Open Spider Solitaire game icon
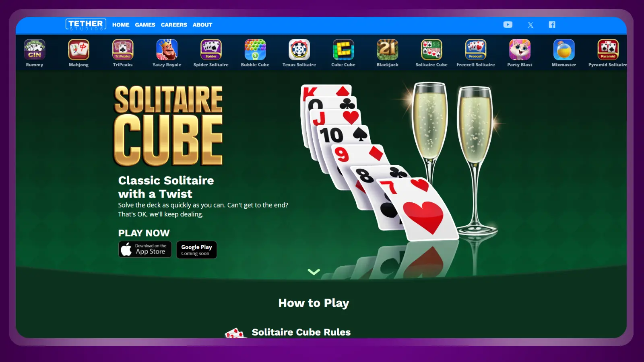This screenshot has width=644, height=362. point(211,50)
